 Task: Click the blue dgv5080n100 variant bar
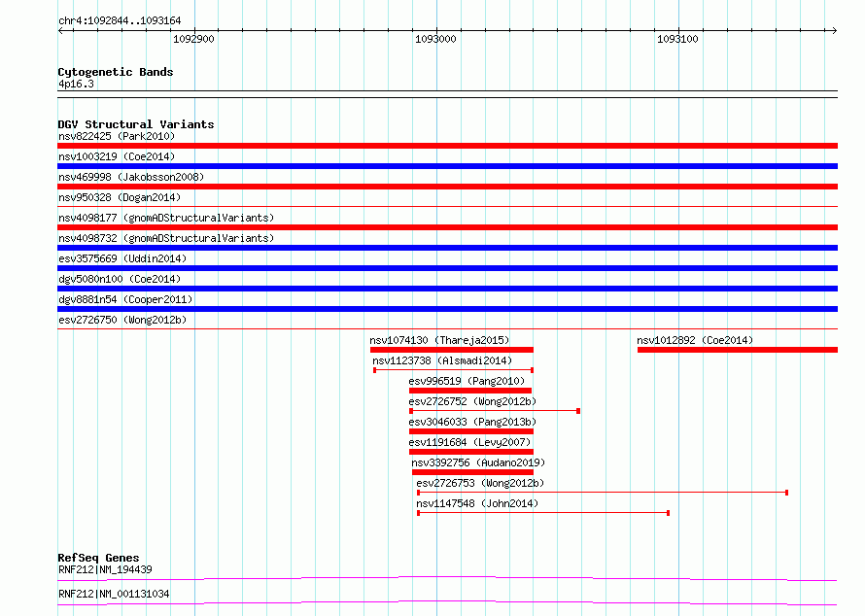click(447, 289)
